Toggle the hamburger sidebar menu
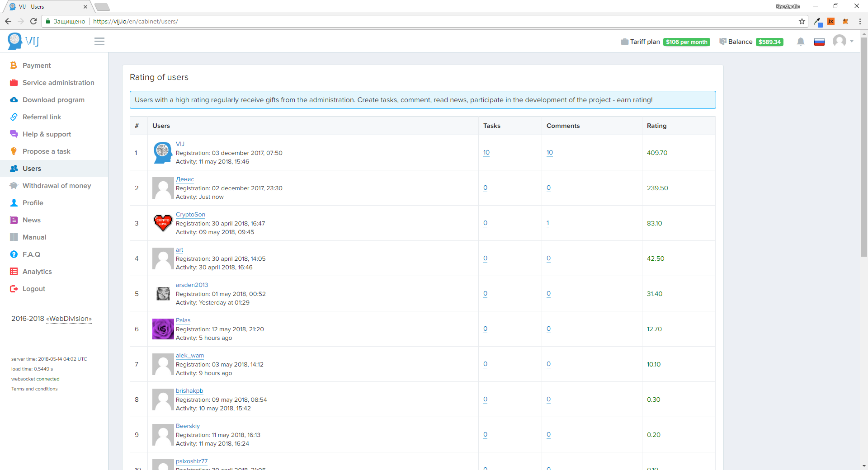The height and width of the screenshot is (470, 868). click(99, 42)
